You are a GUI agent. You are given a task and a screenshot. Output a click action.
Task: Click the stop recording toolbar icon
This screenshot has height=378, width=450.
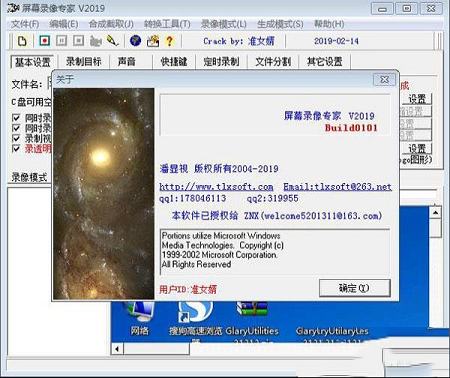click(78, 41)
